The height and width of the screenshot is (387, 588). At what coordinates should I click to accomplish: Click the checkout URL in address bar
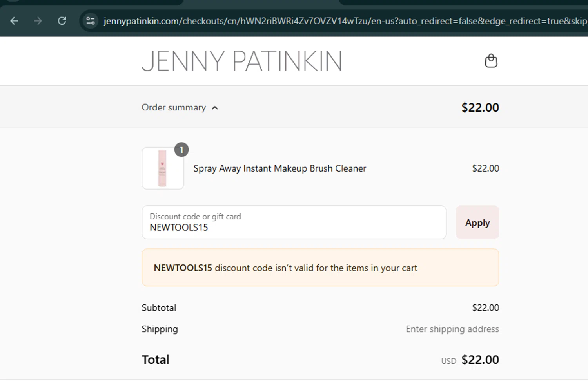(x=345, y=21)
